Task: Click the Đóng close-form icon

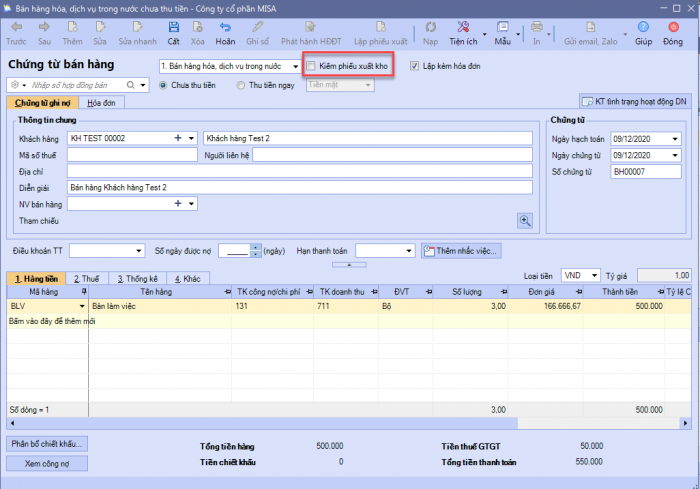Action: 673,27
